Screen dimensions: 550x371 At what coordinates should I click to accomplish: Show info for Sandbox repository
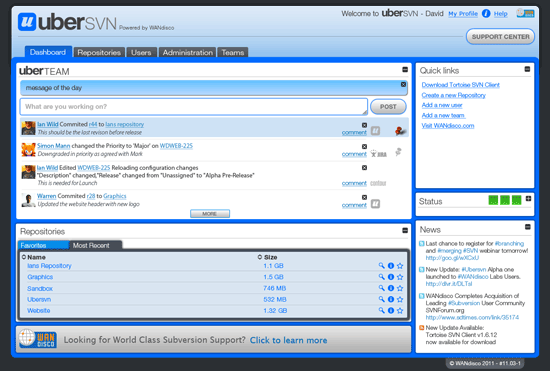(391, 288)
